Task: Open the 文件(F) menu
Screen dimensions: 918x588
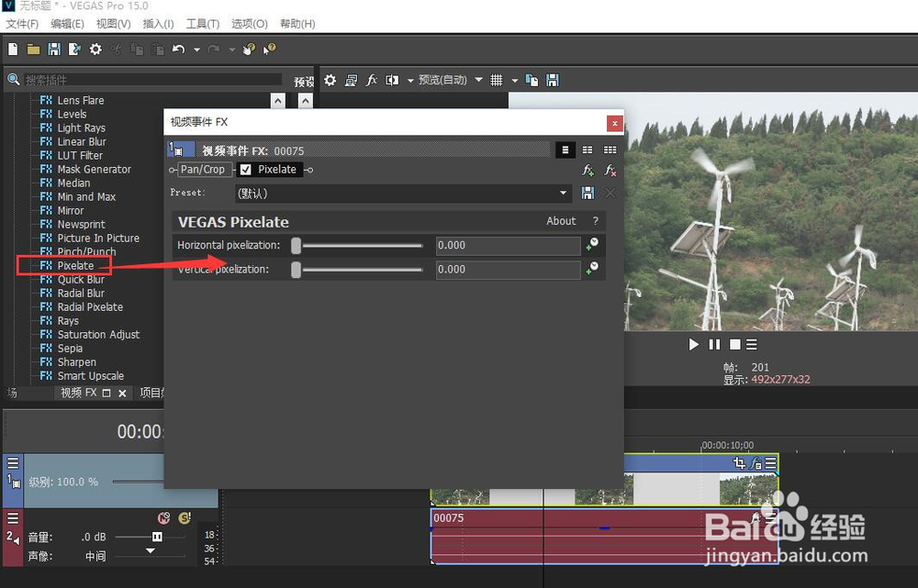Action: pos(22,24)
